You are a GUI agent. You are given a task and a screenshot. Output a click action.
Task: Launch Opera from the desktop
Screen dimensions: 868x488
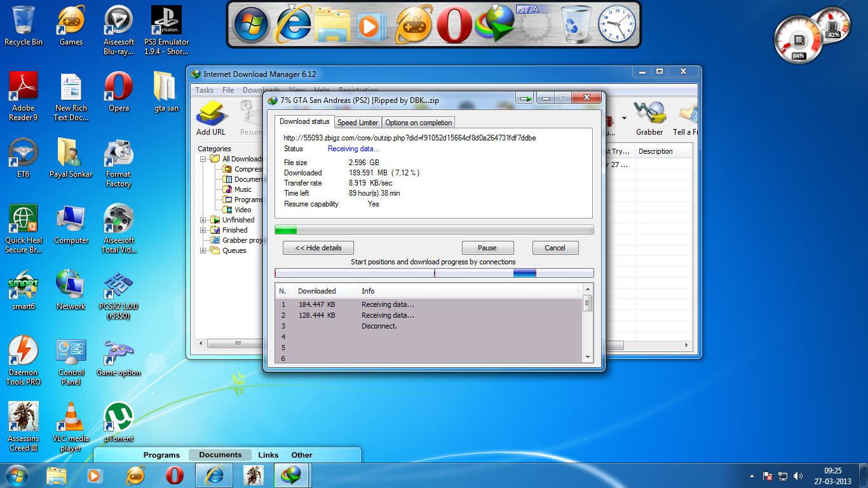point(118,91)
